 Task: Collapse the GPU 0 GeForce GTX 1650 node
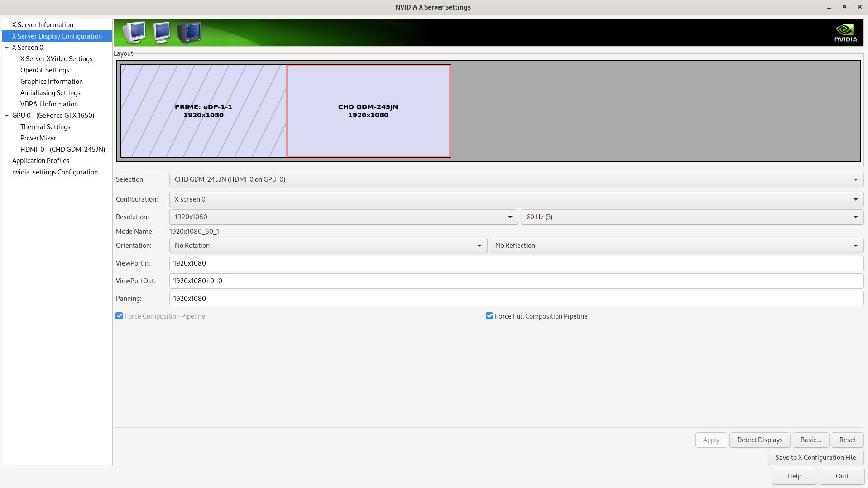click(7, 116)
